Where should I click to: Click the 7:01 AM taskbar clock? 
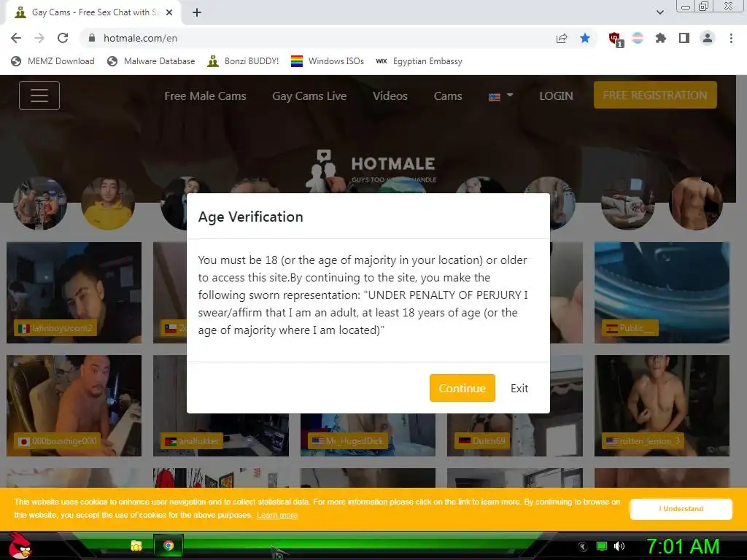682,547
